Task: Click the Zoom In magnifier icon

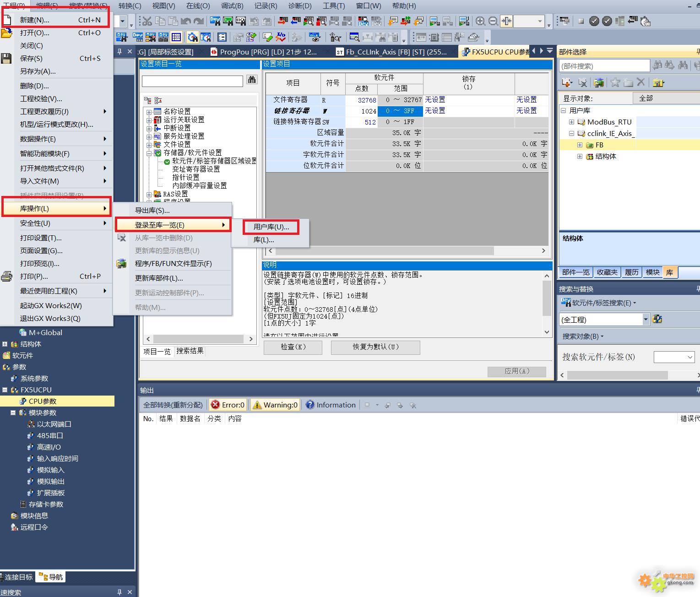Action: [480, 21]
